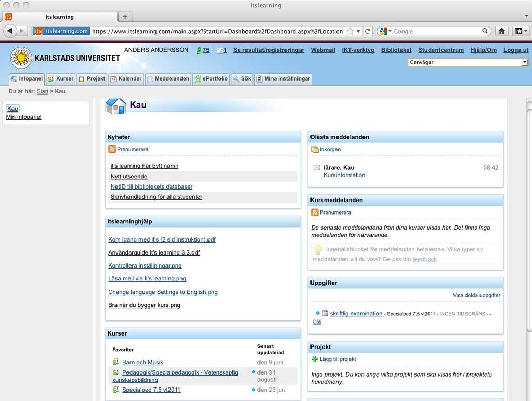Click feedback link in betatest notice
Viewport: 532px width, 401px height.
coord(424,259)
